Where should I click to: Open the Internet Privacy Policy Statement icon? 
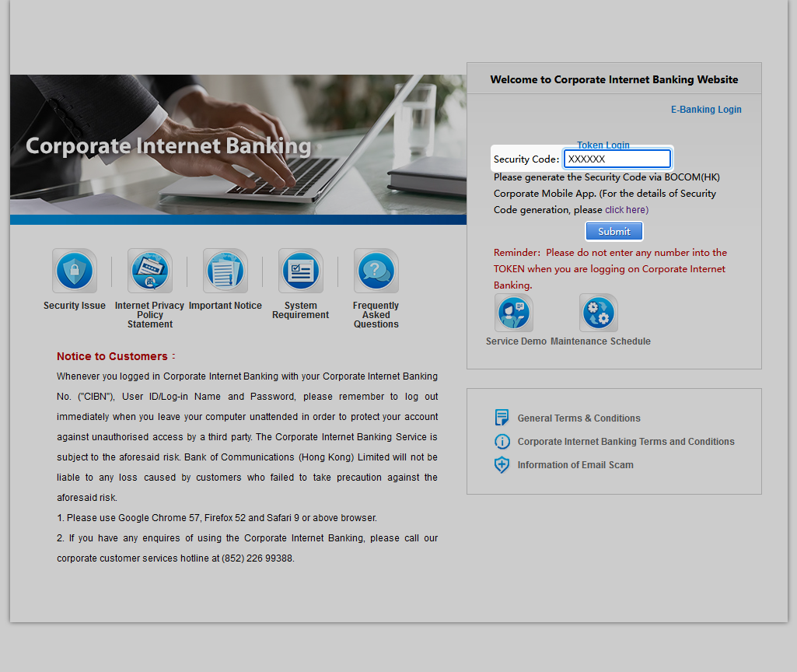tap(150, 271)
